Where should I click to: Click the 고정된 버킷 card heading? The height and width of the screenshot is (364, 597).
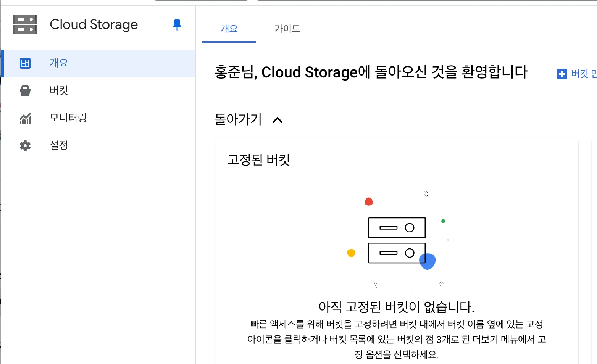point(259,159)
